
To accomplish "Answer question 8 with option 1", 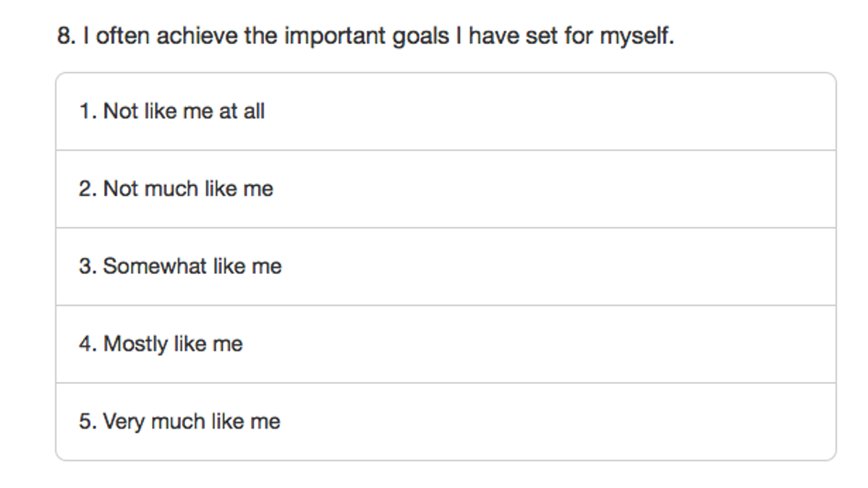I will tap(446, 111).
